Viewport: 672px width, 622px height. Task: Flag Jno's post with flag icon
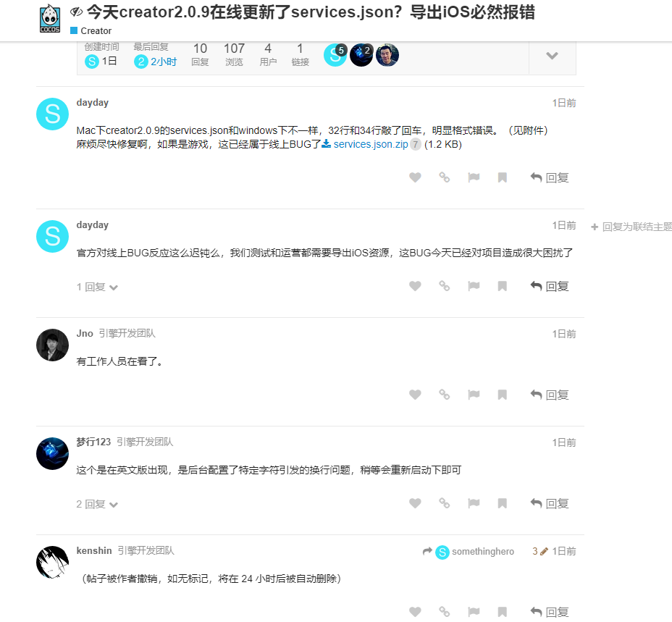coord(474,395)
